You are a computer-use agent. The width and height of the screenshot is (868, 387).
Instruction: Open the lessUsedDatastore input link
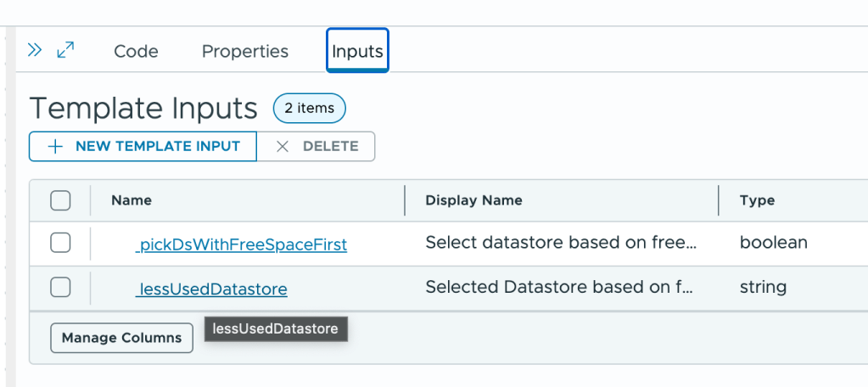pos(211,289)
